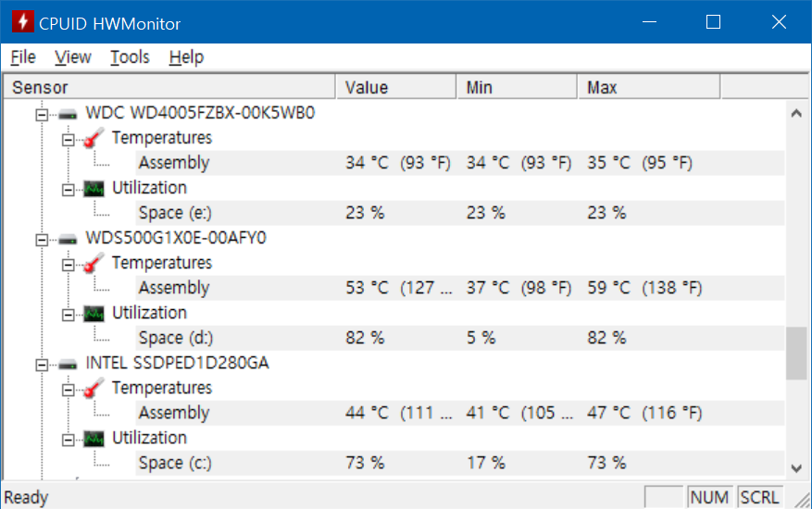Select the INTEL SSDPED1D280GA label

click(x=177, y=363)
